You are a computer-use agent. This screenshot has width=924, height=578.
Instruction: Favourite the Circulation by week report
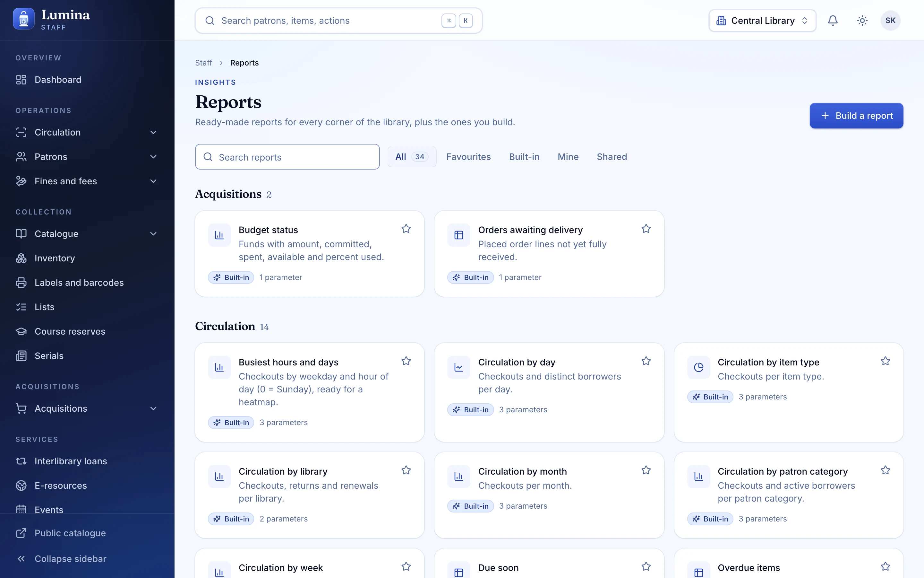point(406,566)
